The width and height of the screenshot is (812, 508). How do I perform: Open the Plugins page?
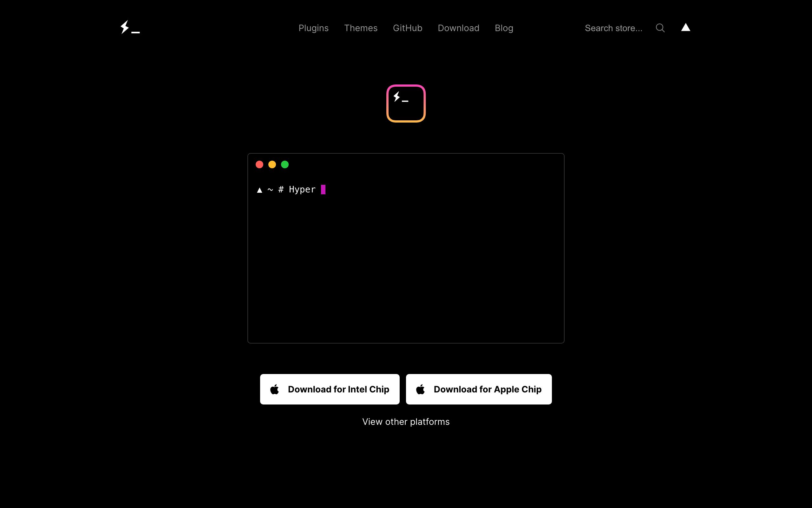[313, 28]
